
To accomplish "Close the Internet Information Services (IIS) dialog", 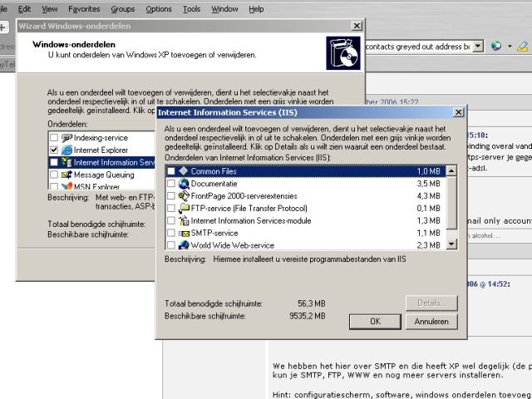I will pyautogui.click(x=458, y=112).
